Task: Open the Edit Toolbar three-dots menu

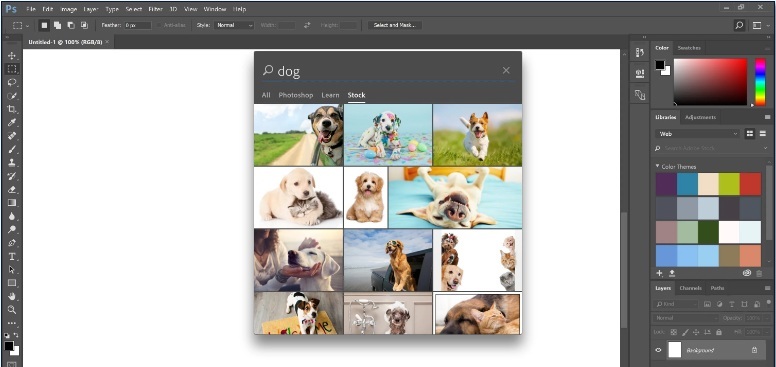Action: click(12, 322)
